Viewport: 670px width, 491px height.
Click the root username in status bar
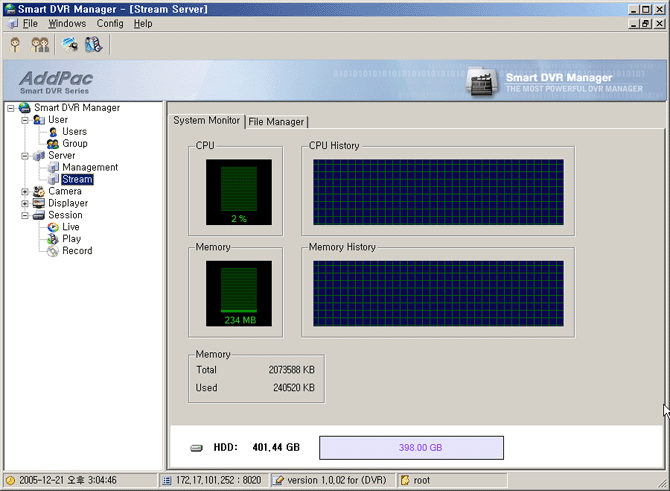tap(422, 480)
